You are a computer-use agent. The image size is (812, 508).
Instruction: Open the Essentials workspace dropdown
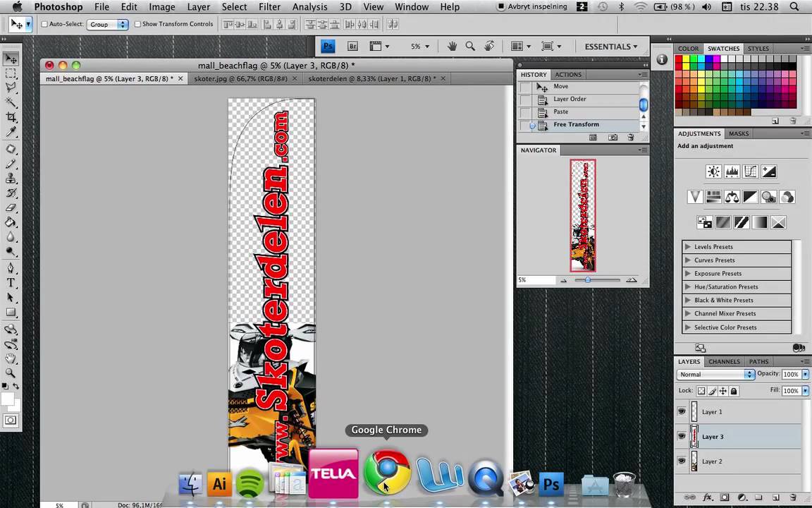(611, 46)
